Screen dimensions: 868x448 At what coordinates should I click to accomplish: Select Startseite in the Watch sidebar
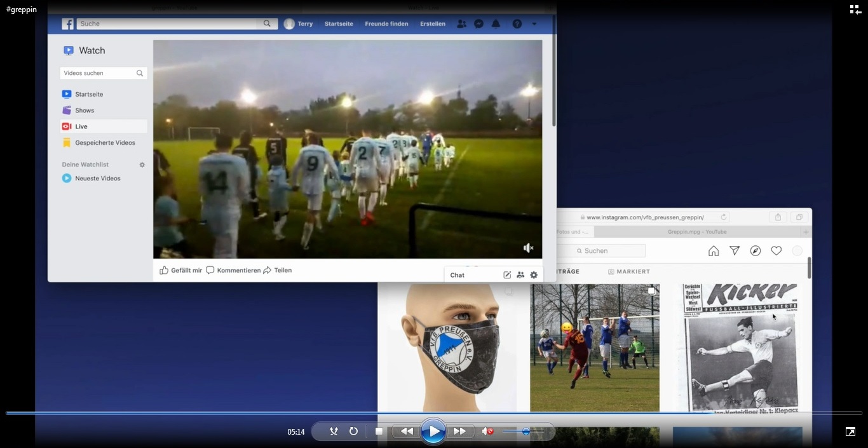click(104, 94)
